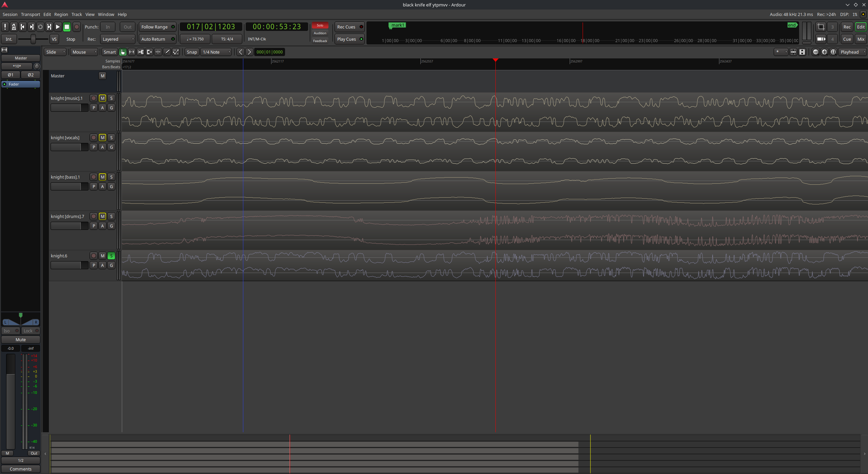Click the Zoom out magnifier icon
Screen dimensions: 868x474
click(x=816, y=52)
